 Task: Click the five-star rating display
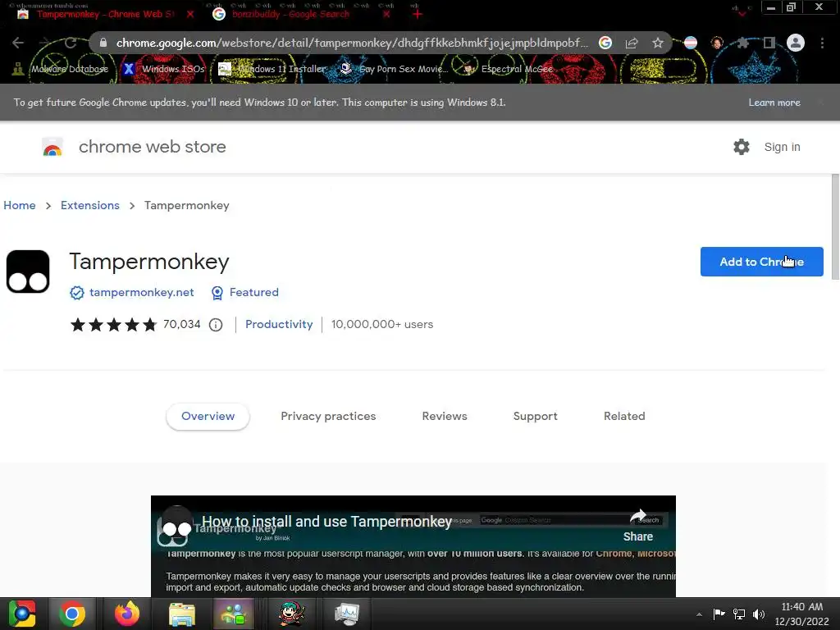(x=113, y=325)
